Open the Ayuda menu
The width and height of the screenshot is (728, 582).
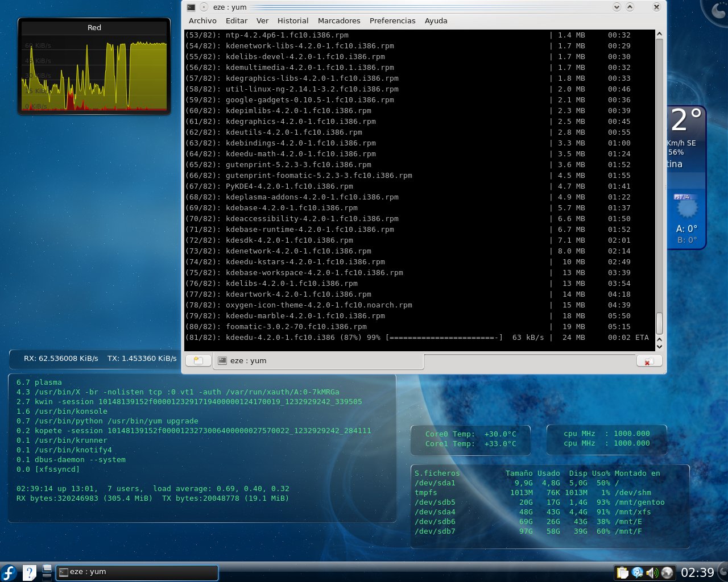(436, 21)
